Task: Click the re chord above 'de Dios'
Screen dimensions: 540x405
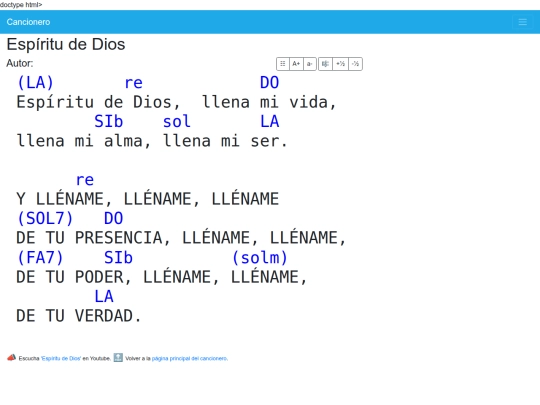Action: tap(133, 83)
